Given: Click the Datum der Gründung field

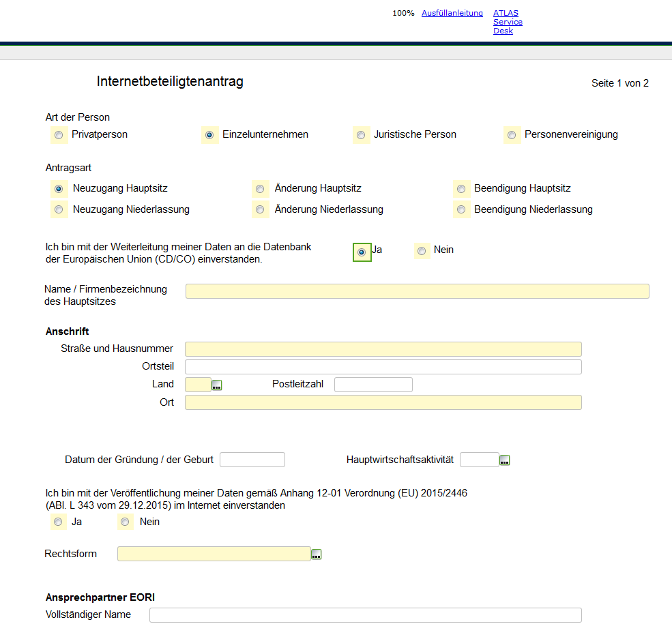Looking at the screenshot, I should 252,460.
